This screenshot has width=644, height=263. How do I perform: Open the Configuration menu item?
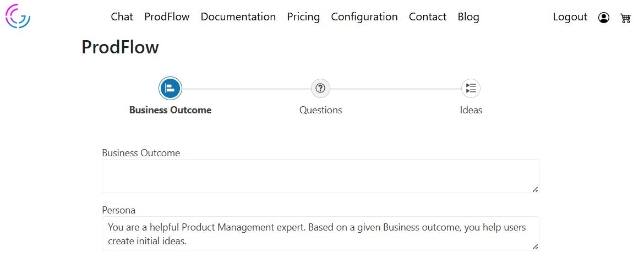364,17
